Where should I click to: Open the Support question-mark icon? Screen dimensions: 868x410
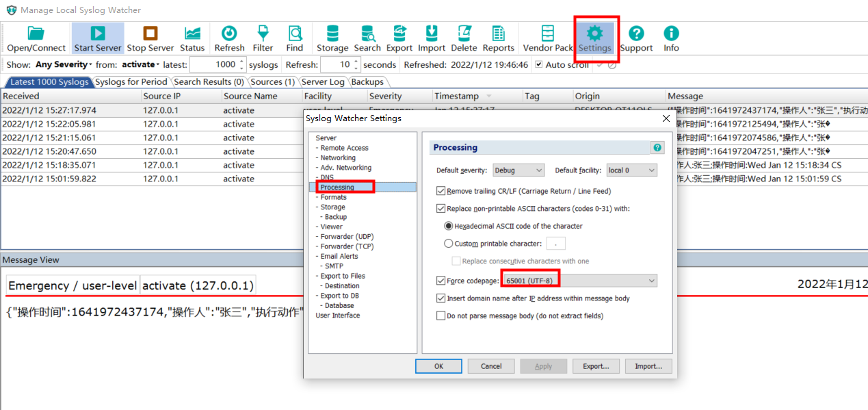coord(637,39)
